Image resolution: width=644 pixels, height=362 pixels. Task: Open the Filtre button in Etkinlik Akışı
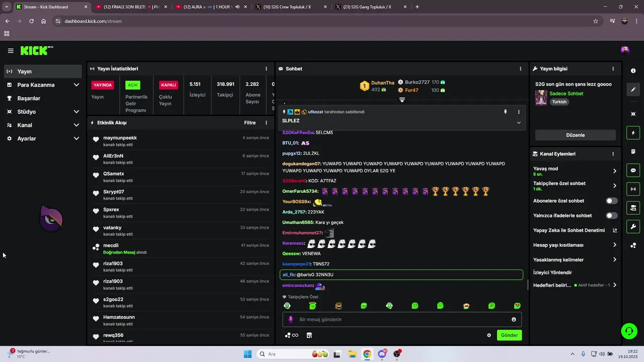(250, 123)
